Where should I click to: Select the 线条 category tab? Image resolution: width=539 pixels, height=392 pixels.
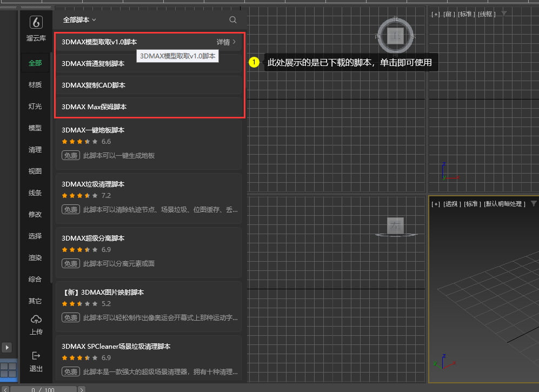(x=35, y=193)
